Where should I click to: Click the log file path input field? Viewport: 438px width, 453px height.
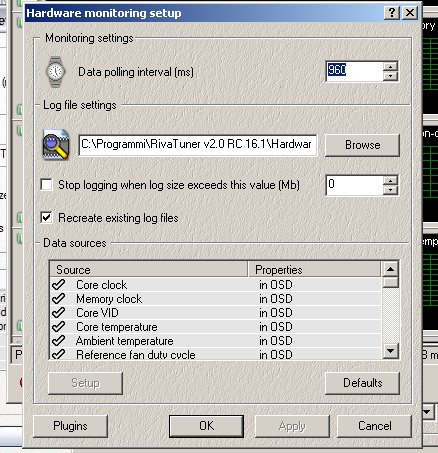click(198, 145)
